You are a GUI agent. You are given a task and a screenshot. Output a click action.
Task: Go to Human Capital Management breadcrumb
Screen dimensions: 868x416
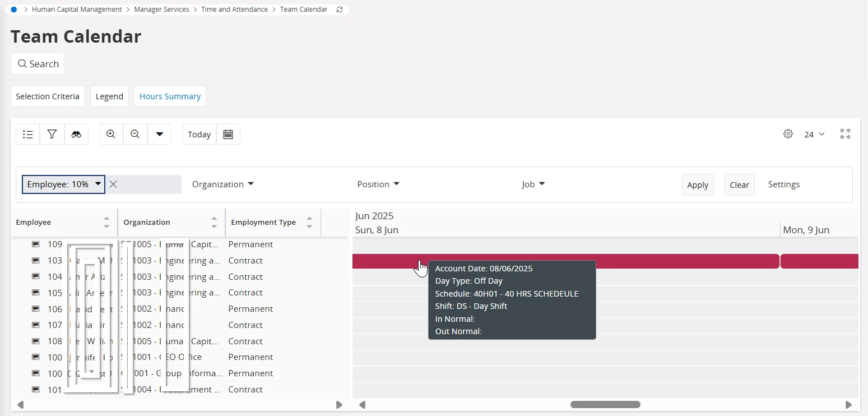click(77, 10)
